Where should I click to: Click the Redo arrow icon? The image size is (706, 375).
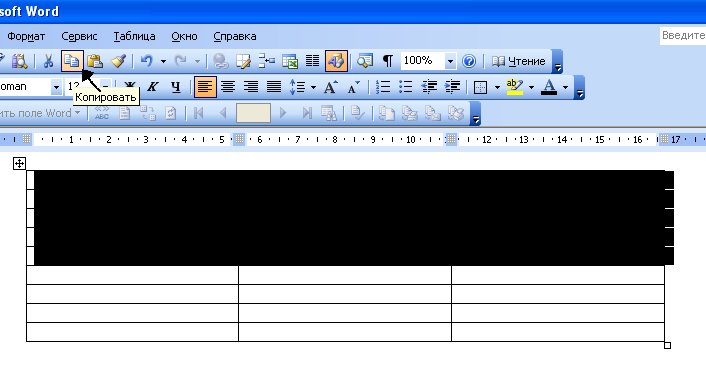181,61
